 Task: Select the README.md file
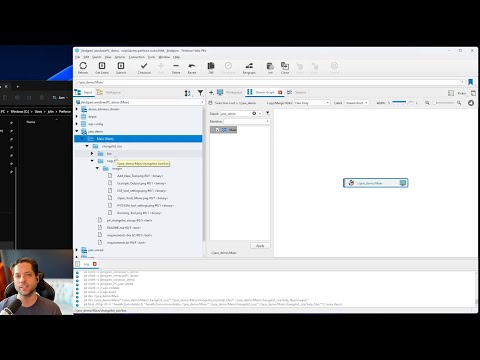123,228
